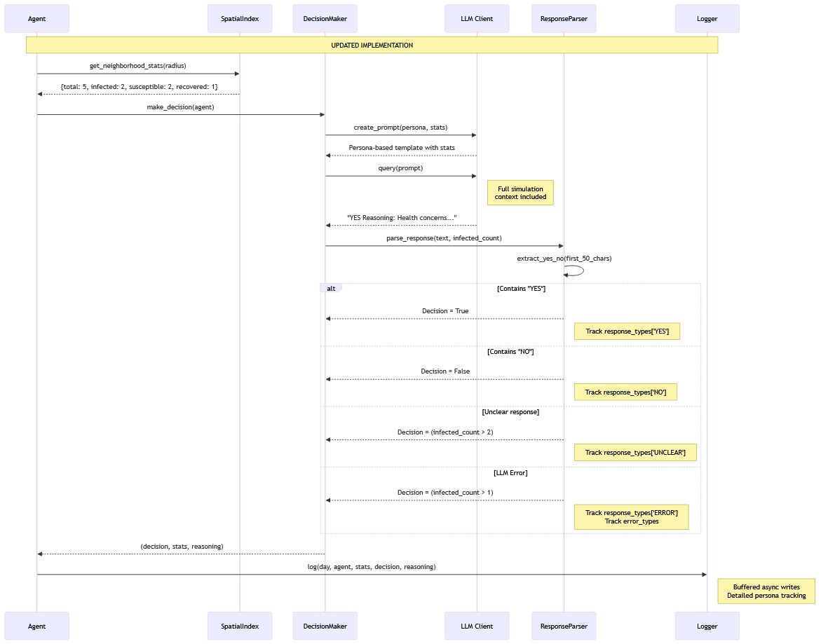Select the Track response_types['YES'] note
The image size is (821, 644).
pos(627,331)
